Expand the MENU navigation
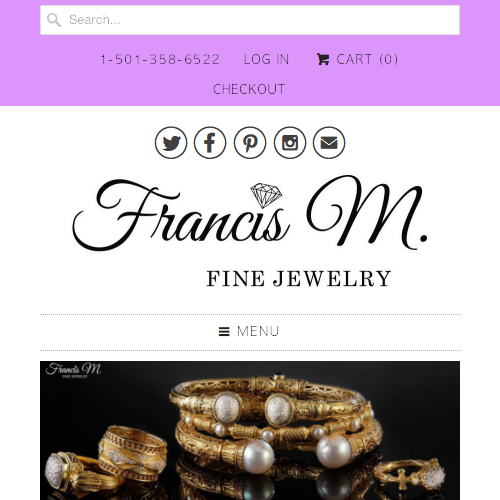The width and height of the screenshot is (500, 500). (249, 331)
